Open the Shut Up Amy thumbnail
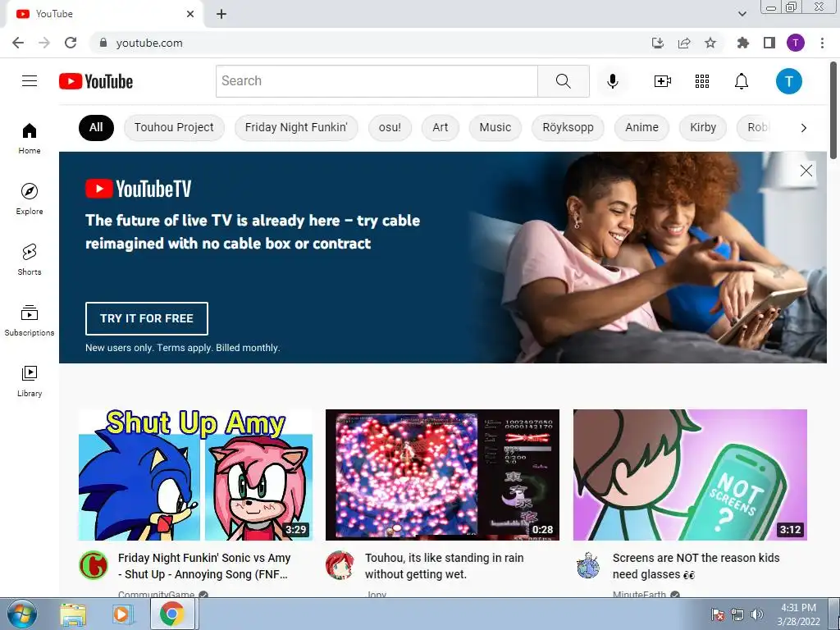The image size is (840, 630). 195,475
